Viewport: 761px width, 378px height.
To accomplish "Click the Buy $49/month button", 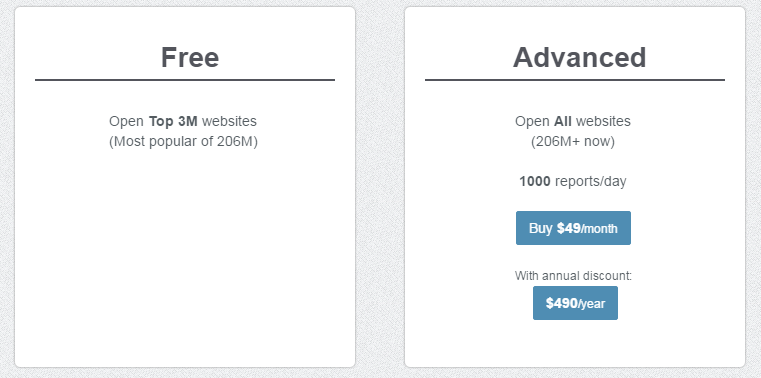I will click(x=573, y=228).
